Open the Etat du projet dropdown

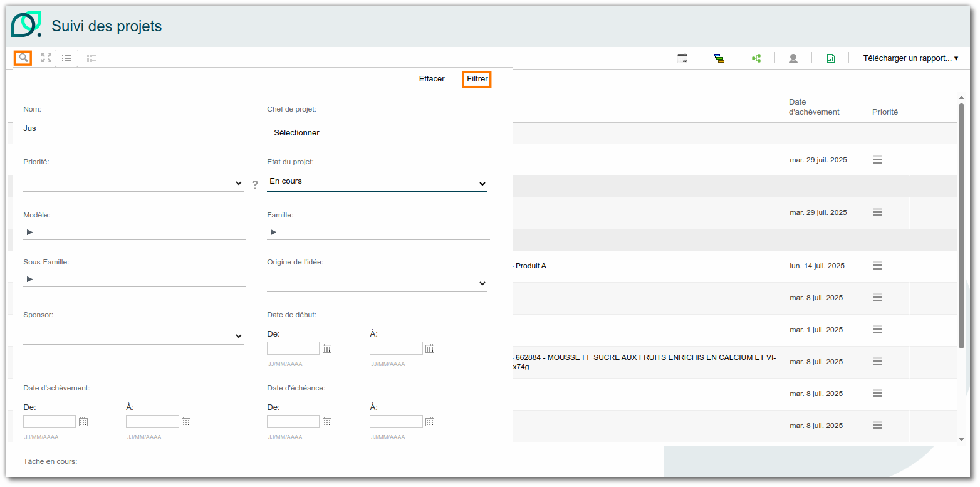tap(377, 182)
